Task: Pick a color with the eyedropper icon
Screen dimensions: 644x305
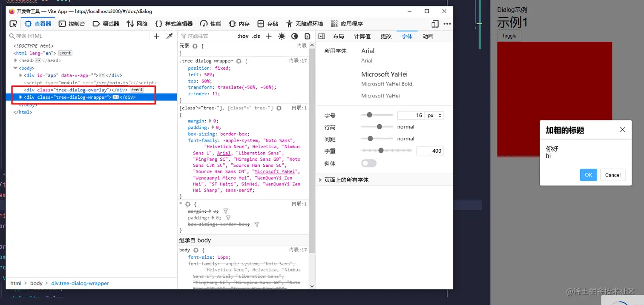Action: (170, 36)
